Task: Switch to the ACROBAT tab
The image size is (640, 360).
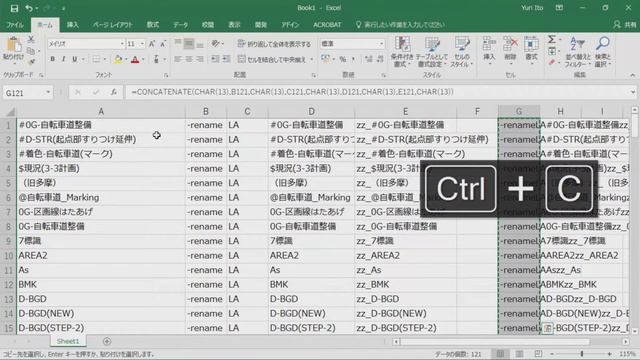Action: tap(327, 25)
